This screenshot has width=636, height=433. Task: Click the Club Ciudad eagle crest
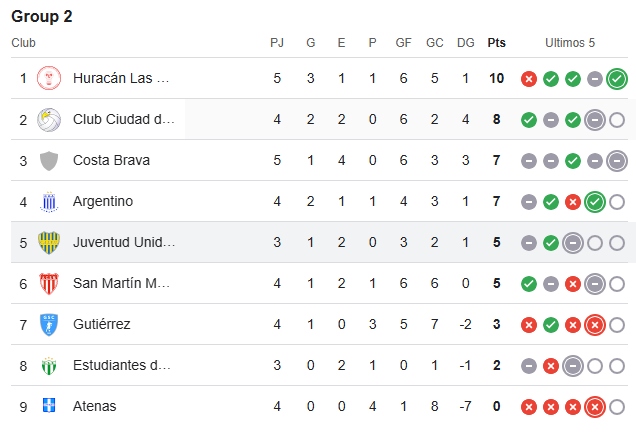click(x=49, y=120)
